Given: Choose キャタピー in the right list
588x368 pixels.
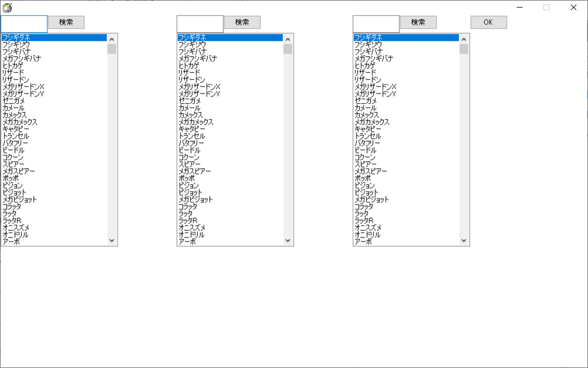Looking at the screenshot, I should [x=406, y=129].
